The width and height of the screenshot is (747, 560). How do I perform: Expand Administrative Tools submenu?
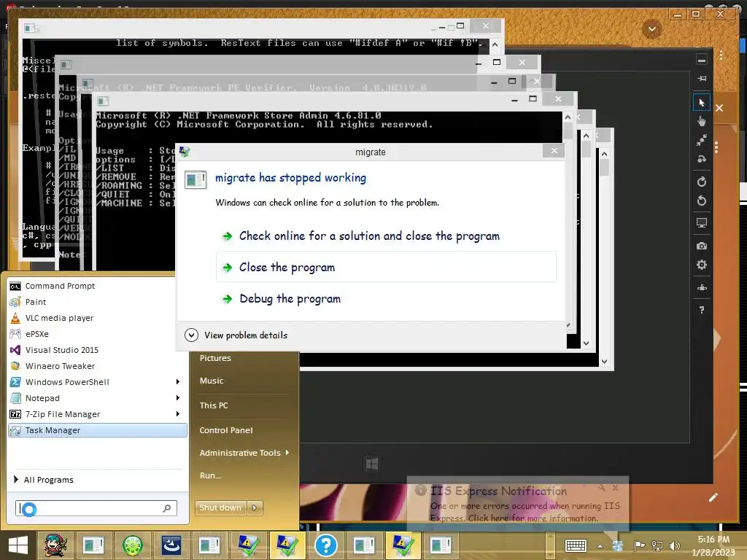(244, 453)
